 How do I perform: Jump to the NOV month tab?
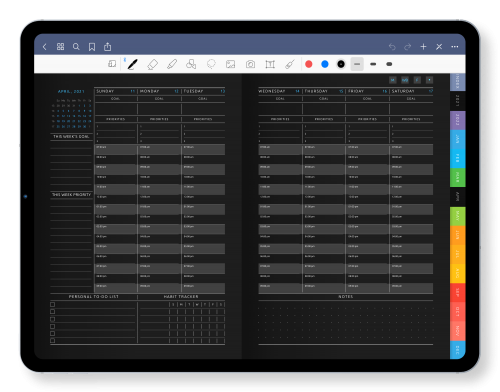point(458,331)
